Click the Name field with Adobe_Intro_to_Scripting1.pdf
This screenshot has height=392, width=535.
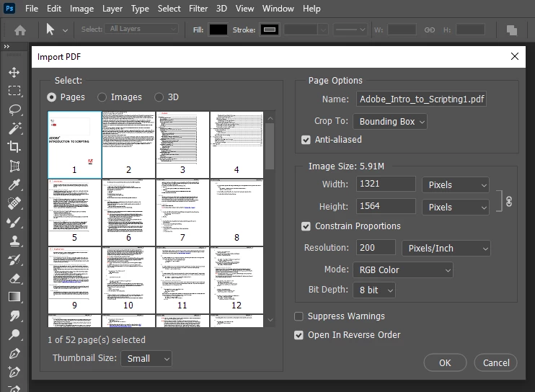click(x=421, y=99)
